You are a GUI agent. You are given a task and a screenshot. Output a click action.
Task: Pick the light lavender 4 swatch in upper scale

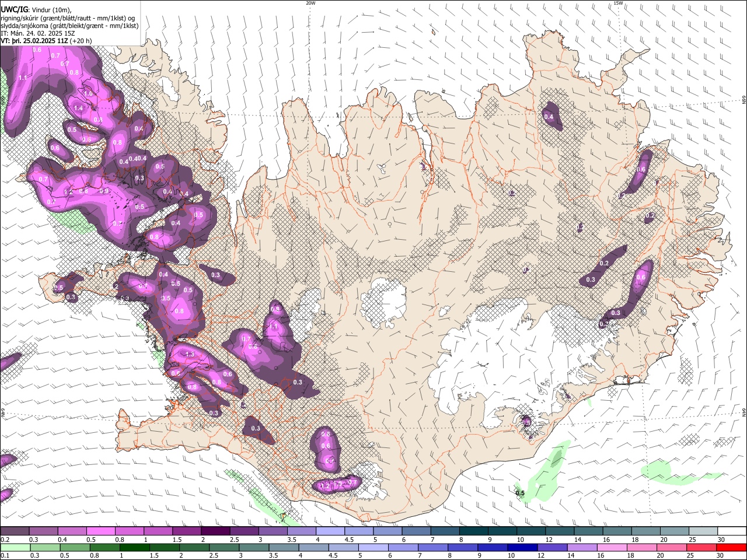(330, 531)
